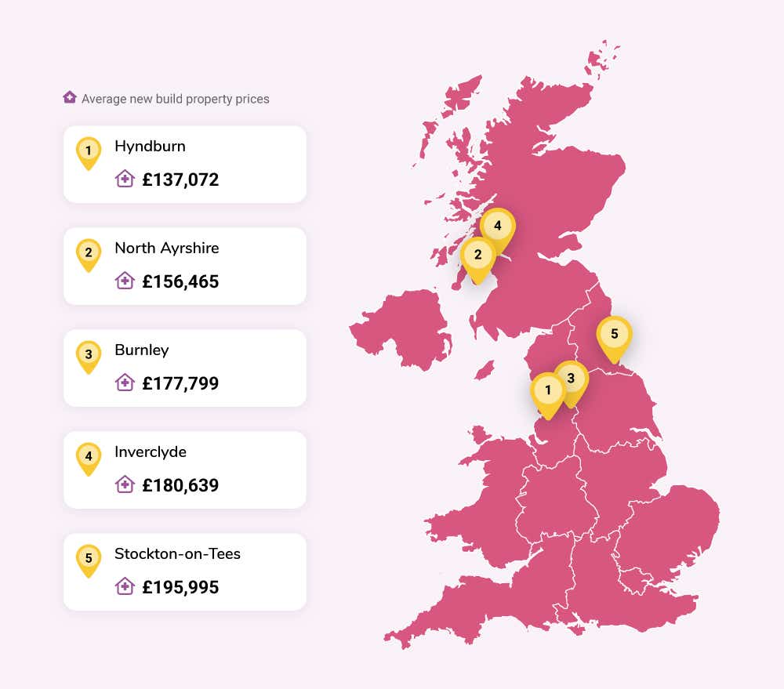784x689 pixels.
Task: Click house icon next to £137,072
Action: [x=125, y=179]
